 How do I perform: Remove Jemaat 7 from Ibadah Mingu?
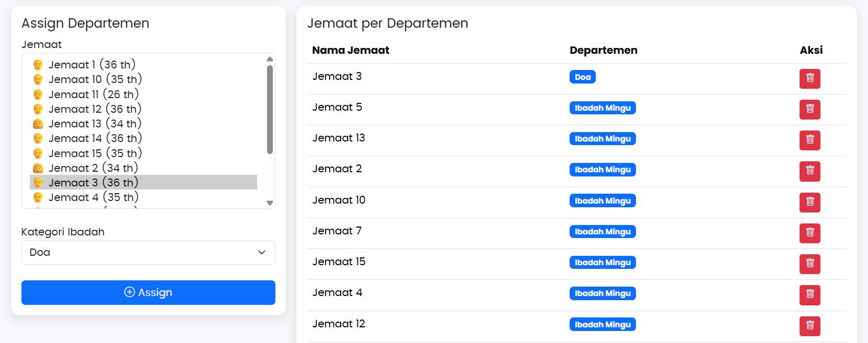click(809, 233)
